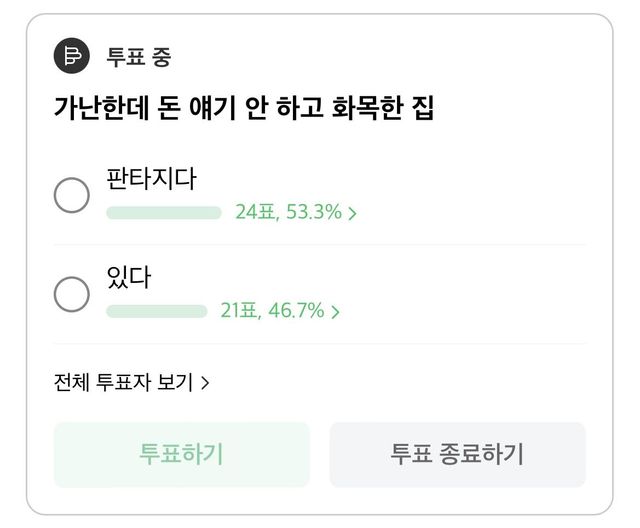This screenshot has width=640, height=528.
Task: Click empty space right of 전체 투표자 보기
Action: (x=420, y=383)
